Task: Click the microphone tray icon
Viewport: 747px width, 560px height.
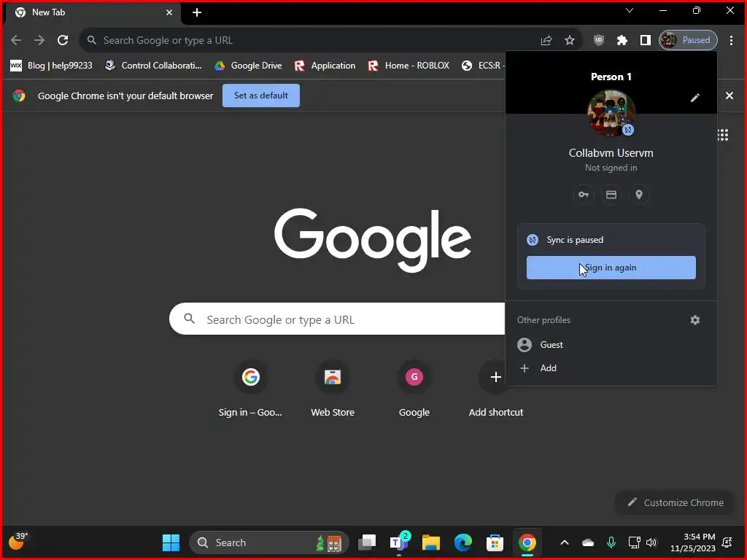Action: point(611,542)
